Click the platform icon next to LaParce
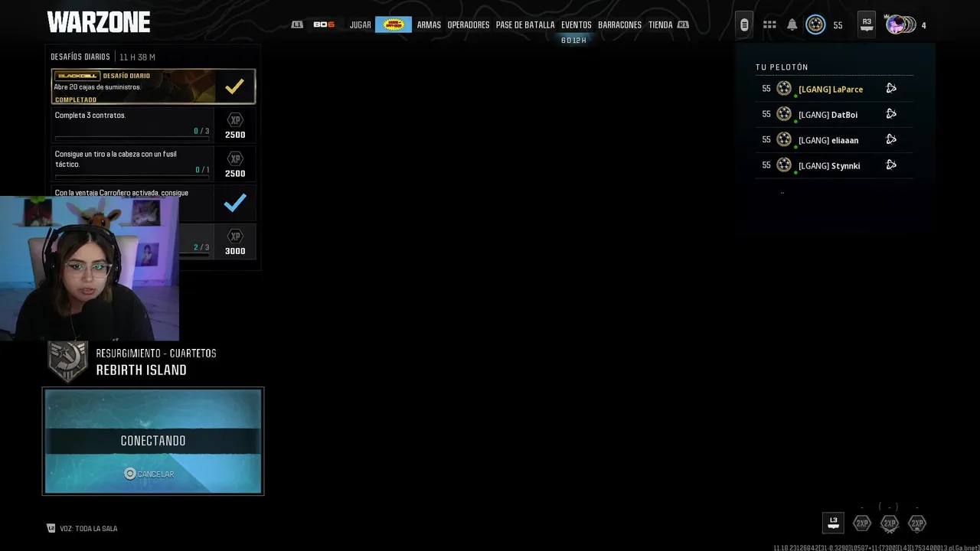The height and width of the screenshot is (551, 980). 891,88
